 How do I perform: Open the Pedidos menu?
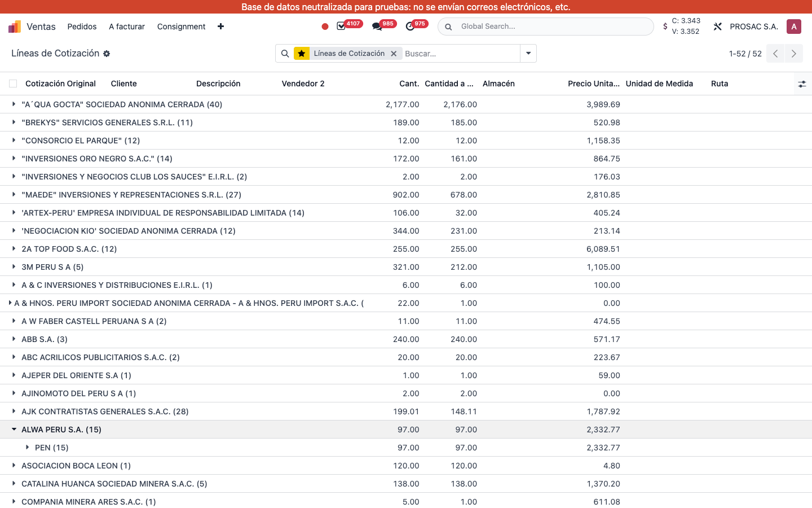click(82, 27)
